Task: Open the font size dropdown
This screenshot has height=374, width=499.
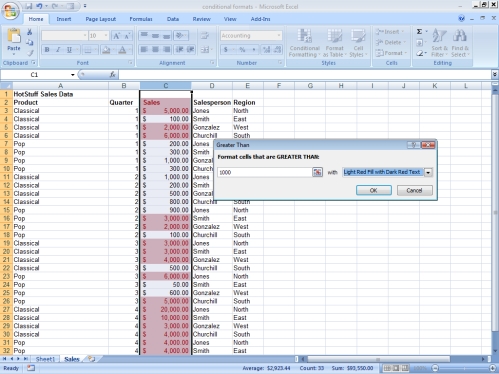Action: pyautogui.click(x=106, y=36)
